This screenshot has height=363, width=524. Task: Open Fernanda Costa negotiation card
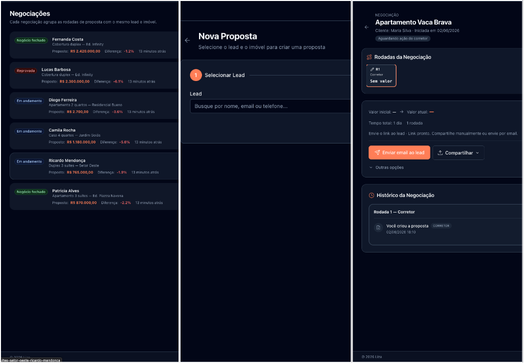(94, 45)
